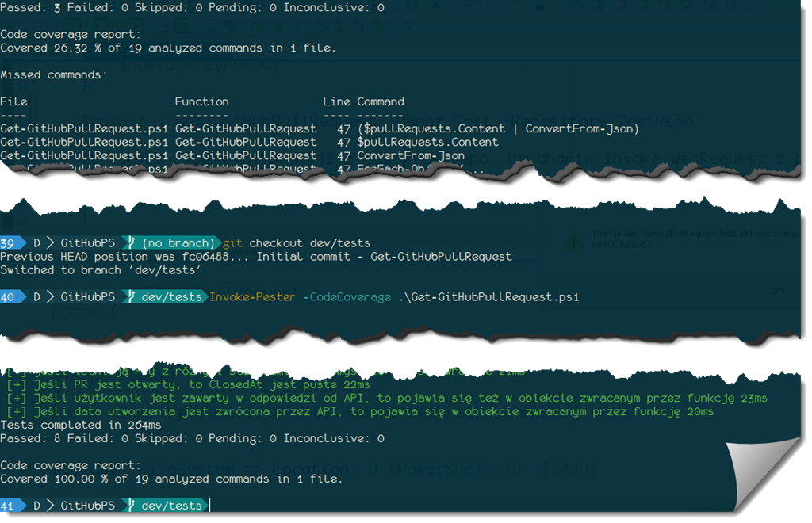Image resolution: width=812 pixels, height=523 pixels.
Task: Click the branch icon beside "(no branch)"
Action: coord(132,242)
